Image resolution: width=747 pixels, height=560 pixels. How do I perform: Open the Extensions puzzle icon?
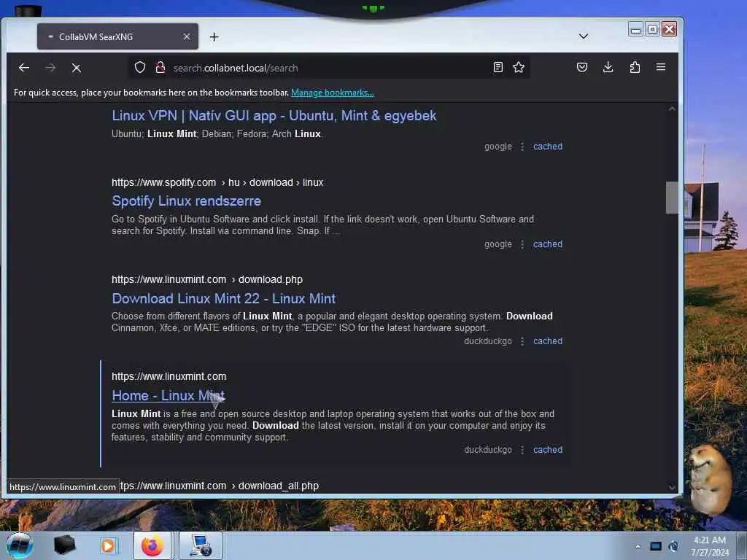[635, 67]
